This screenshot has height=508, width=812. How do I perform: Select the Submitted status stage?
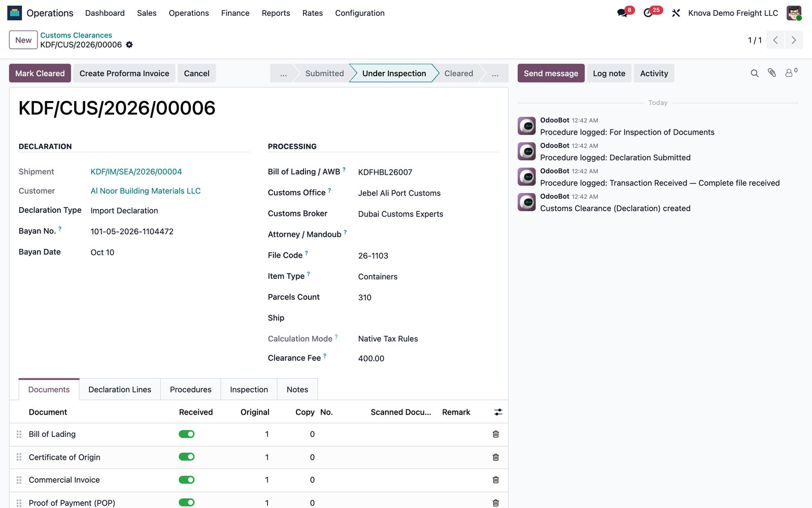tap(324, 74)
